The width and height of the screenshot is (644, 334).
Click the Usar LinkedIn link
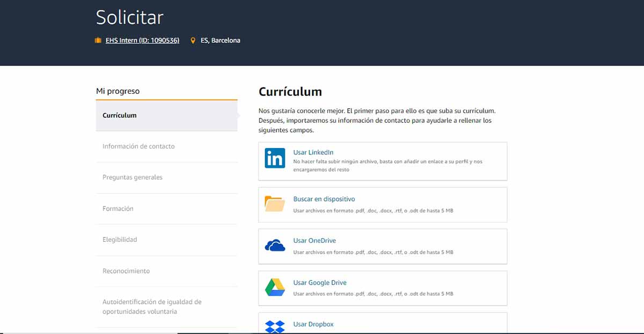[x=313, y=152]
